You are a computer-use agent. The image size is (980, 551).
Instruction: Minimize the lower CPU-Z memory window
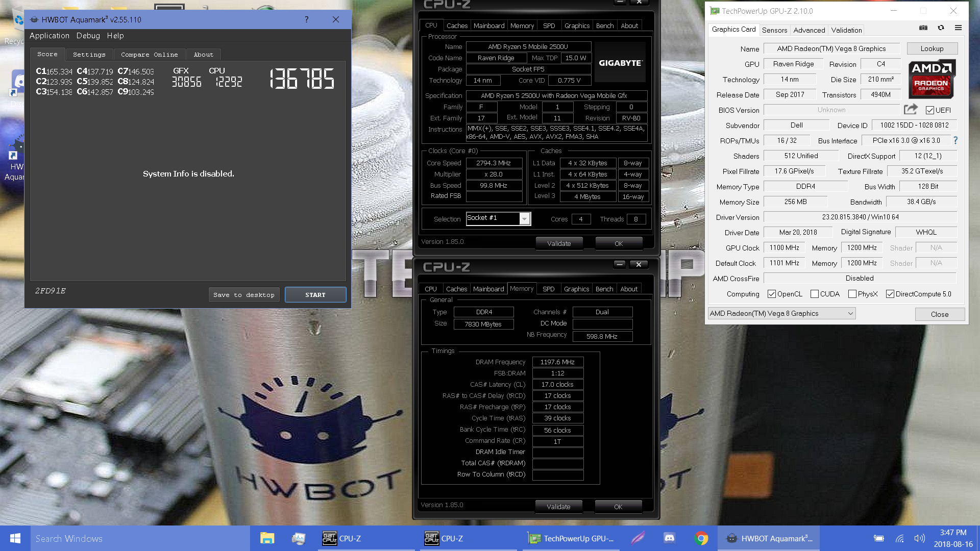click(x=620, y=264)
